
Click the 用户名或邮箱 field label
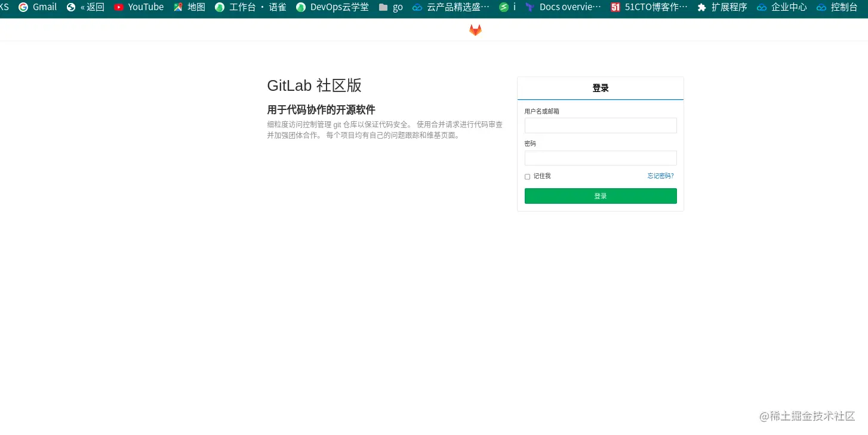542,111
